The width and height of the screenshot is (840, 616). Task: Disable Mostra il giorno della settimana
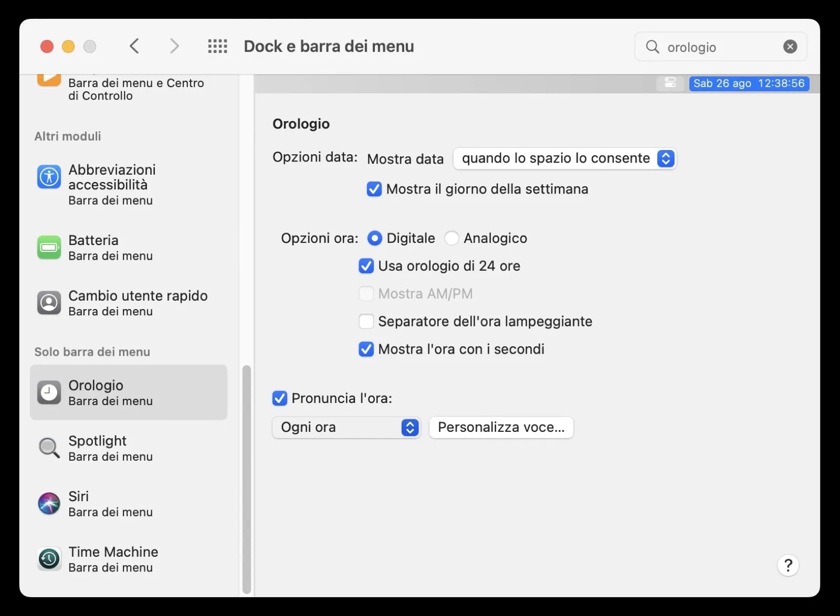(374, 189)
